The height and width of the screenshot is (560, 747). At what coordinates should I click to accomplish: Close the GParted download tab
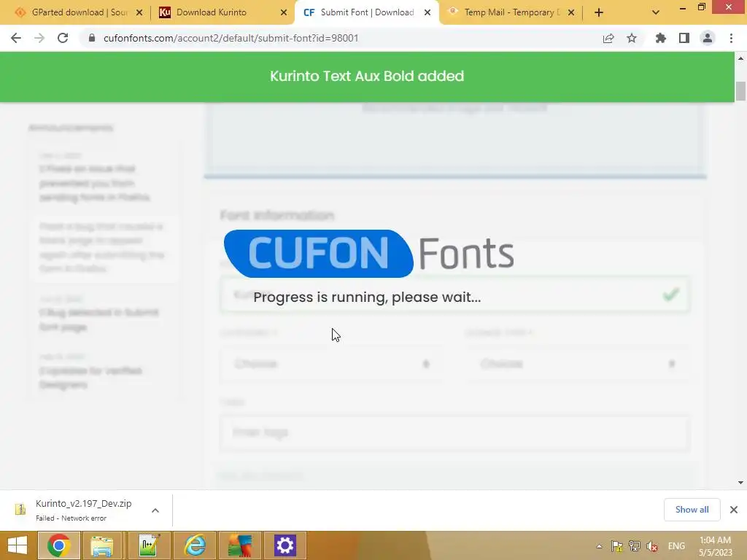[139, 13]
